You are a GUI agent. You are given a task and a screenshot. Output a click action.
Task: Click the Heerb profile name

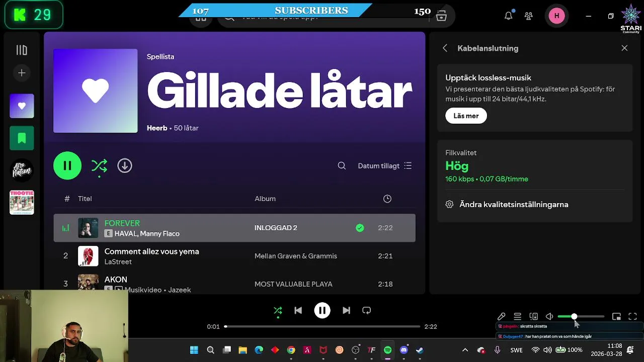point(157,128)
